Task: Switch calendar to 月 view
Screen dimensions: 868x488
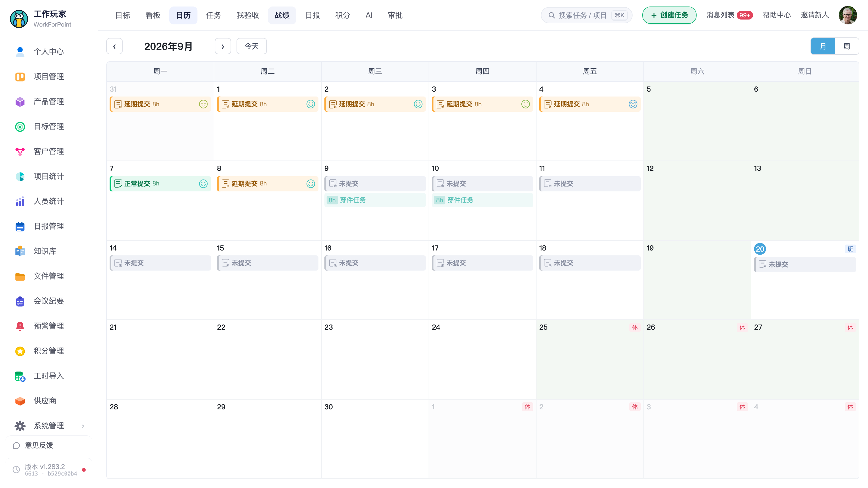Action: [823, 46]
